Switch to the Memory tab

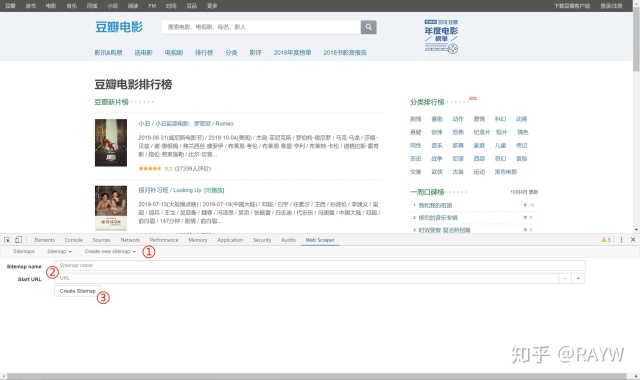(198, 240)
